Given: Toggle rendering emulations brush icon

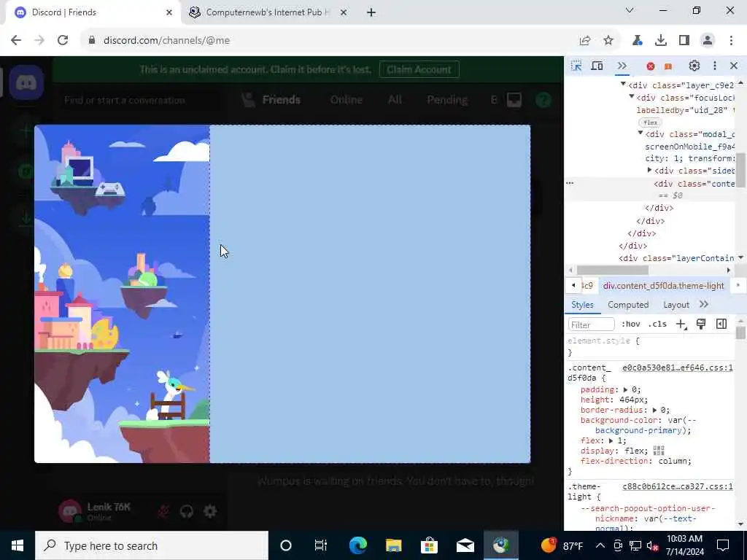Looking at the screenshot, I should 701,324.
